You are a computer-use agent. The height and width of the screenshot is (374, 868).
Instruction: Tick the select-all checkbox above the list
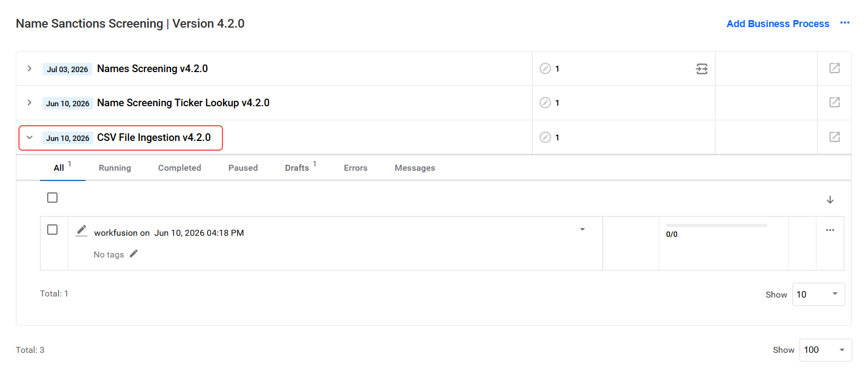click(x=52, y=198)
